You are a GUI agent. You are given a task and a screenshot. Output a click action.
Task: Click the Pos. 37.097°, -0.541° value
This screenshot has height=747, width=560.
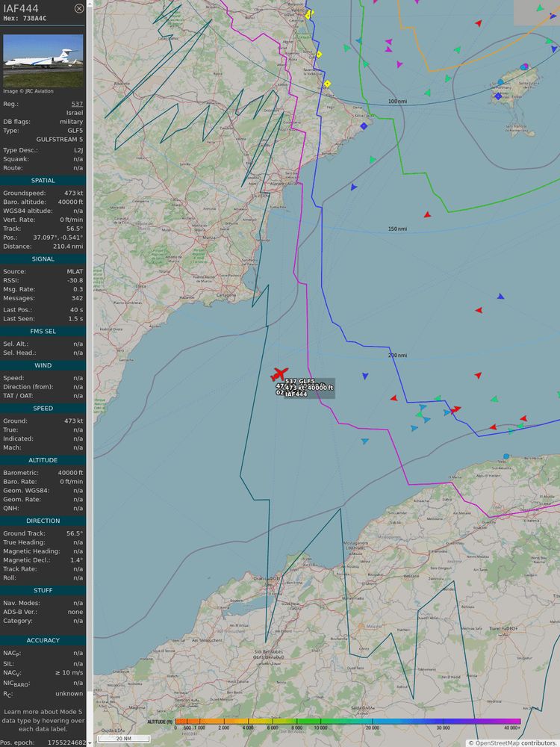[57, 238]
